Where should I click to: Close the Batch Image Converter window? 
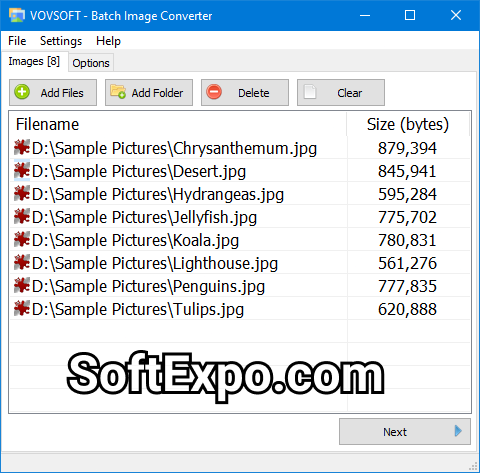coord(456,15)
